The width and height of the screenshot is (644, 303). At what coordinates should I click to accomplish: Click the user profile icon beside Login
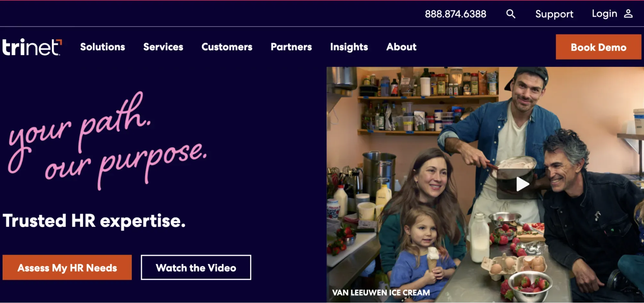[x=628, y=14]
